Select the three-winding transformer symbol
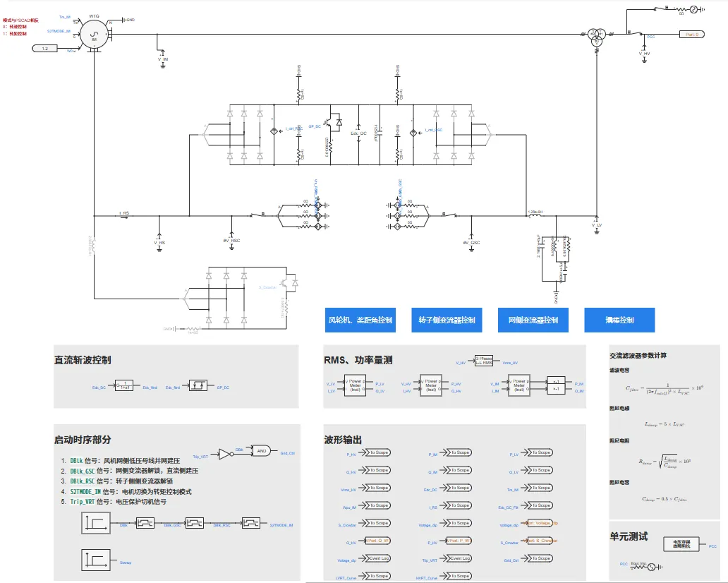 (x=596, y=37)
